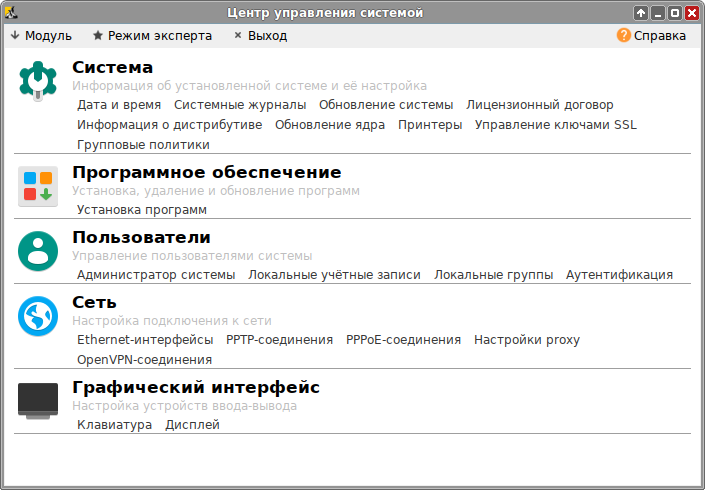The width and height of the screenshot is (705, 490).
Task: Open PPTP-соединения
Action: [280, 340]
